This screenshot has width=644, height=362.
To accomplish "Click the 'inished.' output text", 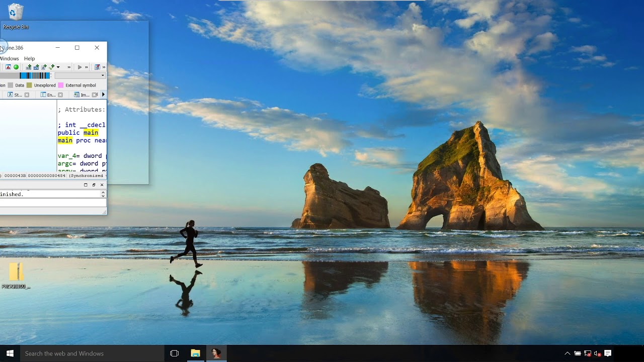I will point(12,194).
